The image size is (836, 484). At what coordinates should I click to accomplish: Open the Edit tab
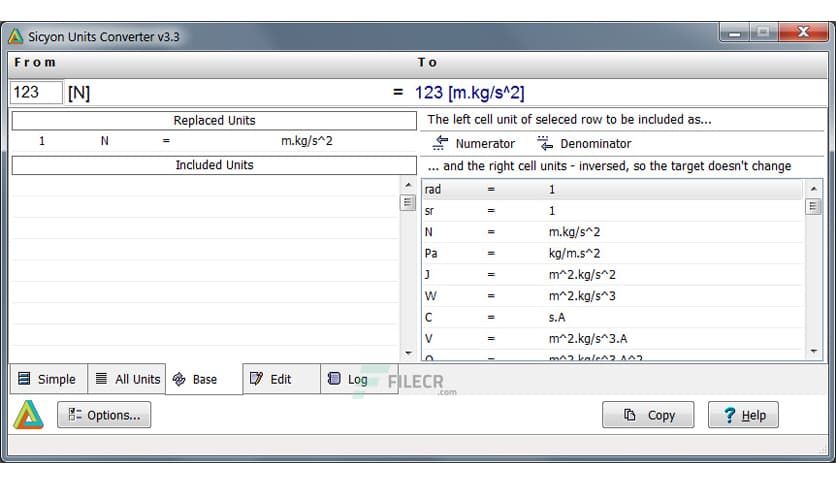tap(282, 379)
